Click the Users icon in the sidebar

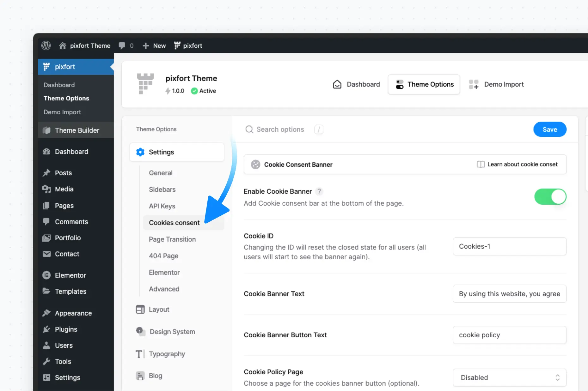coord(46,345)
